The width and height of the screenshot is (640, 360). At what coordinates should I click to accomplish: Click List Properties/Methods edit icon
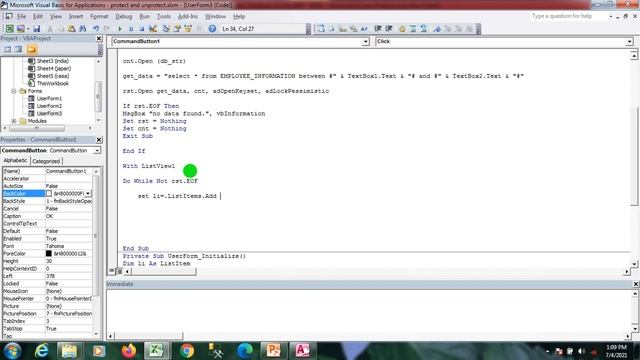click(321, 29)
